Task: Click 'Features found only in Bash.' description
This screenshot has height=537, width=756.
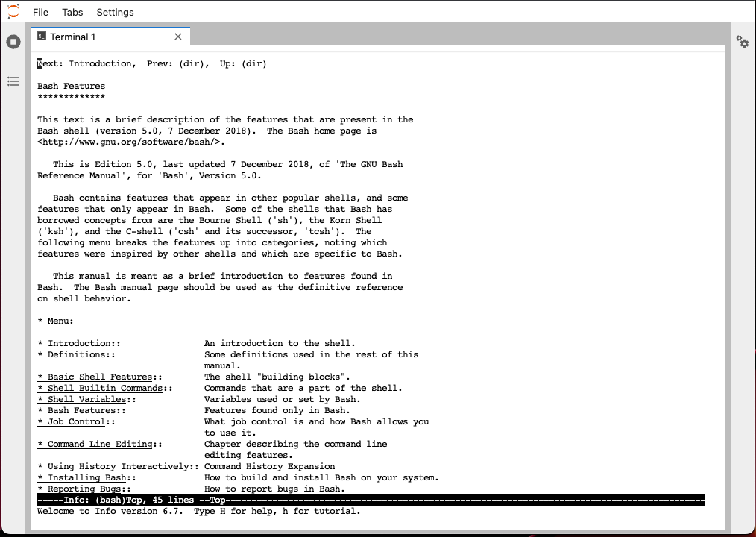Action: coord(277,410)
